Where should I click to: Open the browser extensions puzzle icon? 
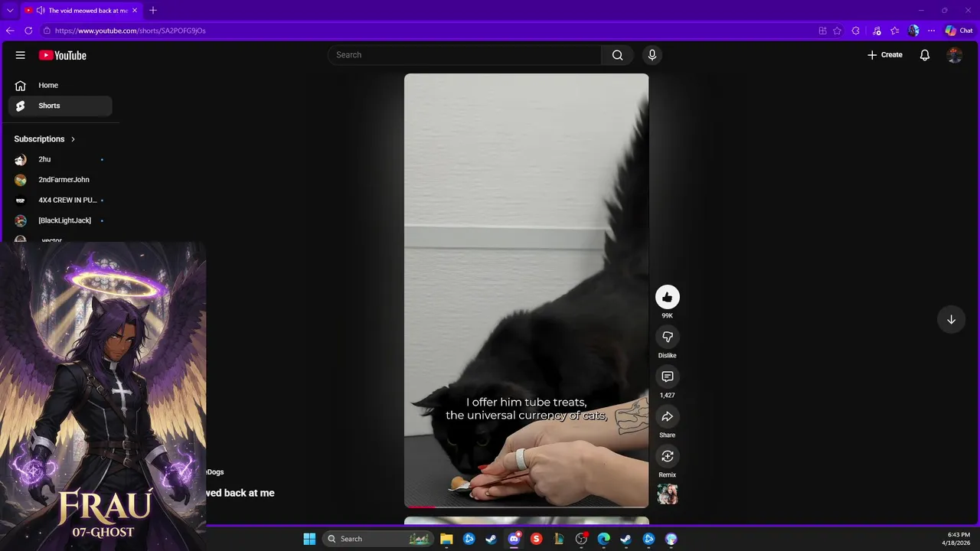(856, 31)
